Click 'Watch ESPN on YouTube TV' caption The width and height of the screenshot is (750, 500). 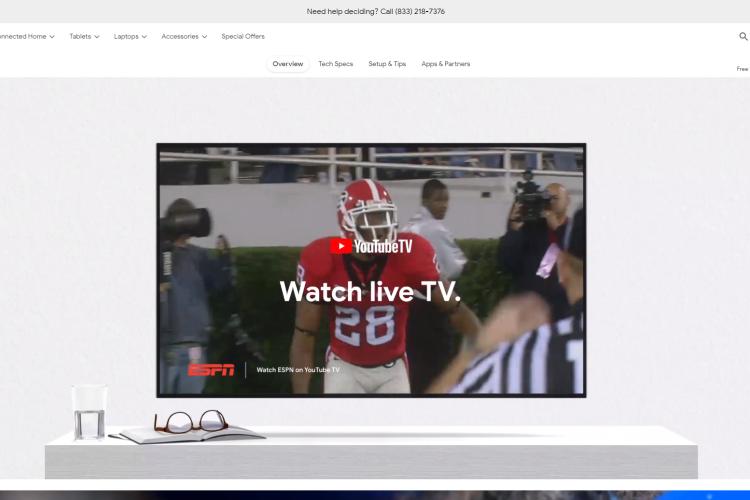click(x=298, y=370)
